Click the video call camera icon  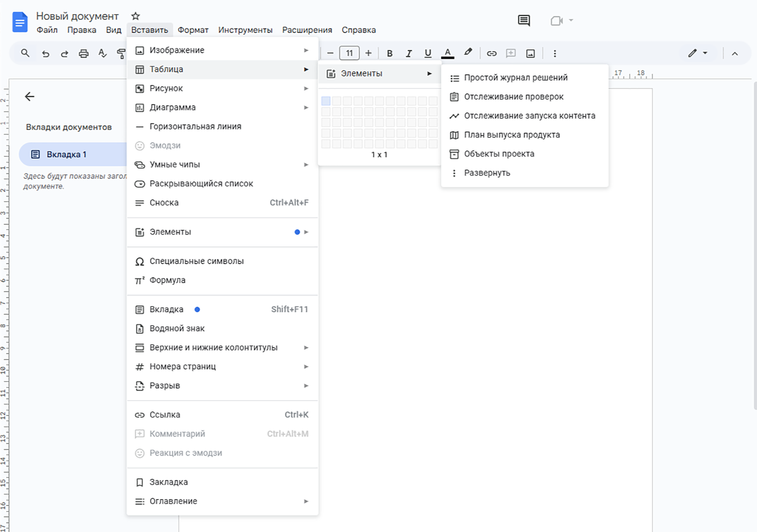[x=557, y=21]
